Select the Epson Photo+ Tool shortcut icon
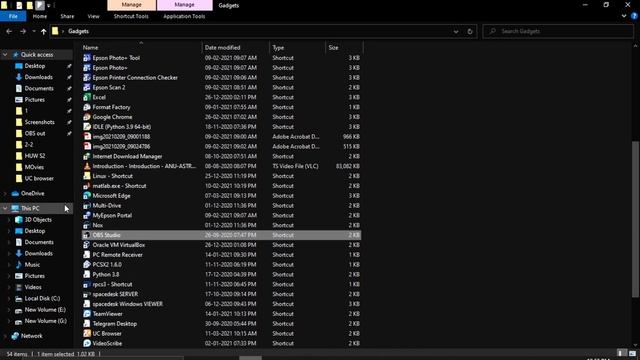Viewport: 640px width, 360px height. click(87, 58)
